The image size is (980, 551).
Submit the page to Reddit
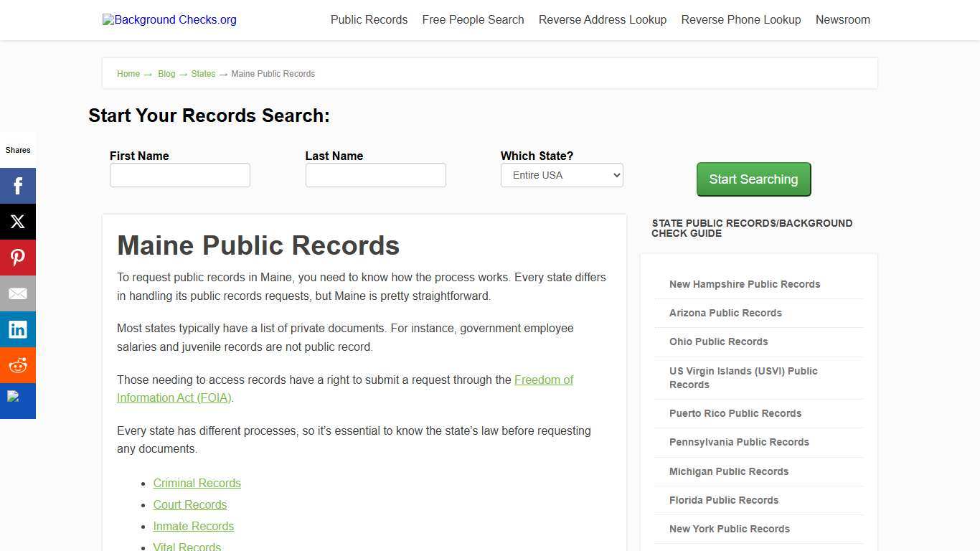click(x=18, y=364)
